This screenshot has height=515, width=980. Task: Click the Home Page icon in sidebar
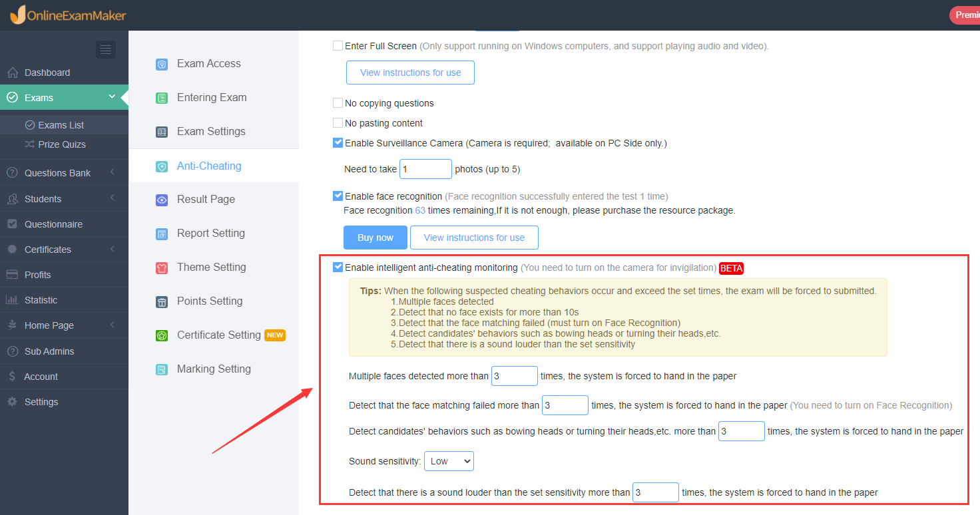12,325
